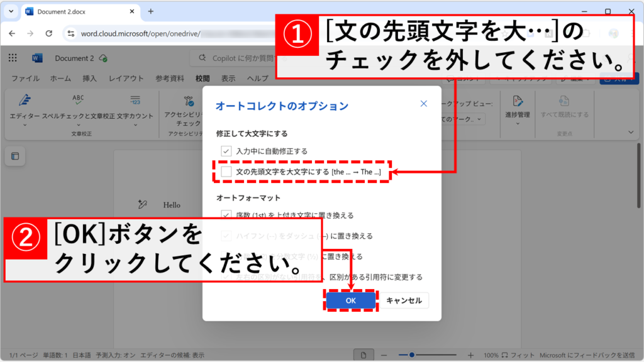This screenshot has width=644, height=362.
Task: Click the Copilot pen icon beside Hello
Action: (x=143, y=204)
